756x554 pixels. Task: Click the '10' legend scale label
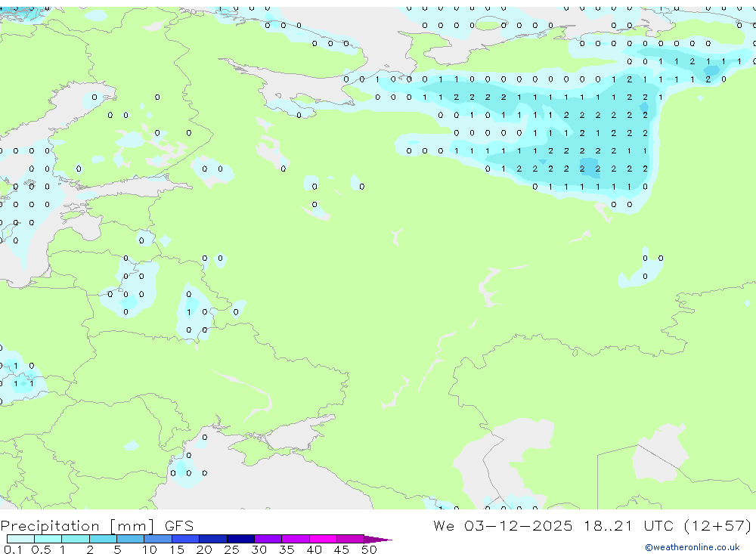click(150, 549)
